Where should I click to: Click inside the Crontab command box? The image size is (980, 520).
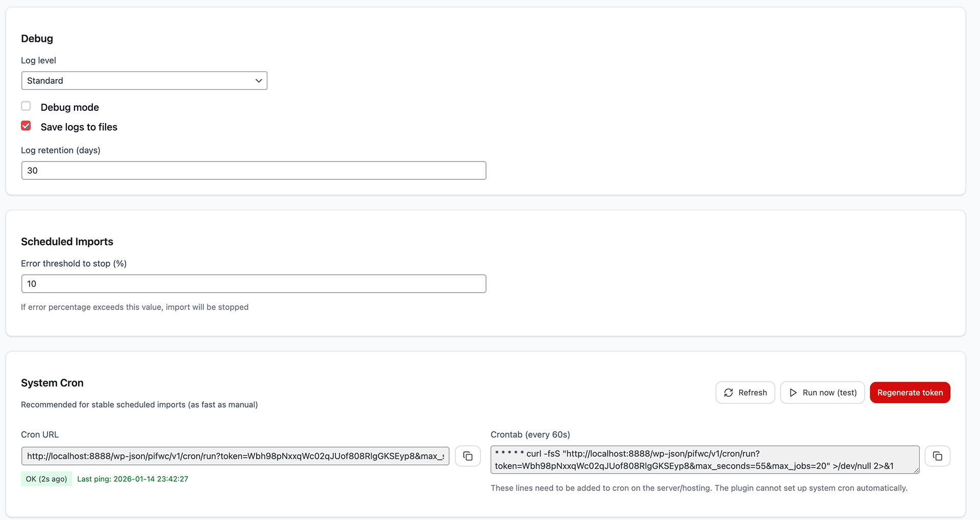pyautogui.click(x=704, y=459)
